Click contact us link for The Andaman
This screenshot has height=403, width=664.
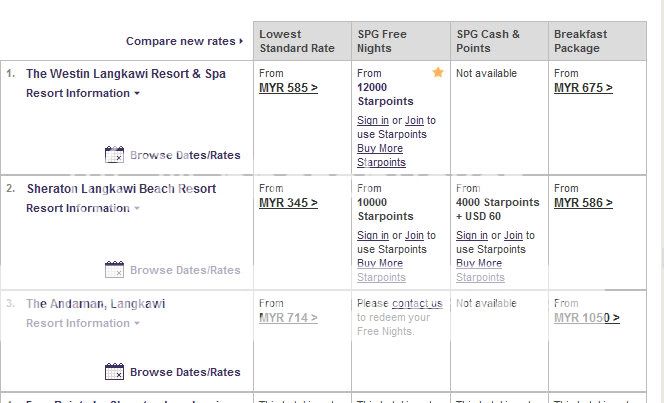tap(417, 303)
